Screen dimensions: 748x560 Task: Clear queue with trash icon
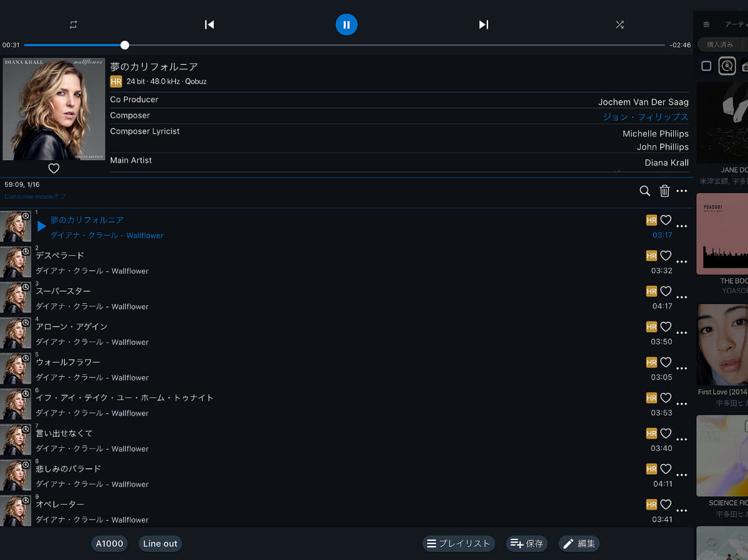click(664, 191)
